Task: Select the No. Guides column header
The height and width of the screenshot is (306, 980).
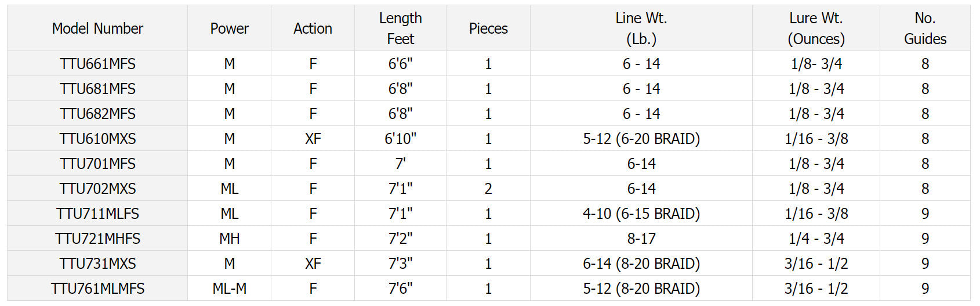Action: point(925,28)
